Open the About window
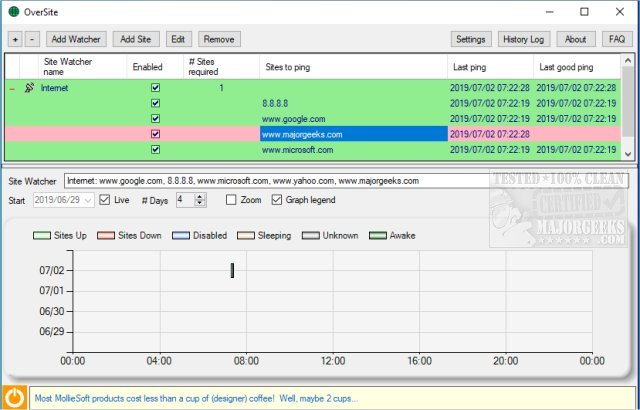Viewport: 640px width, 410px height. 576,40
